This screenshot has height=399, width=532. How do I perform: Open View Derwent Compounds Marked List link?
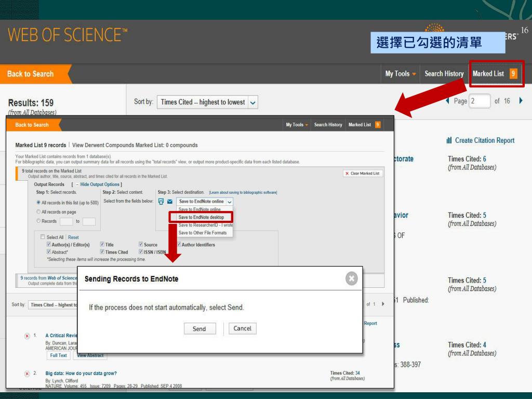pos(135,145)
